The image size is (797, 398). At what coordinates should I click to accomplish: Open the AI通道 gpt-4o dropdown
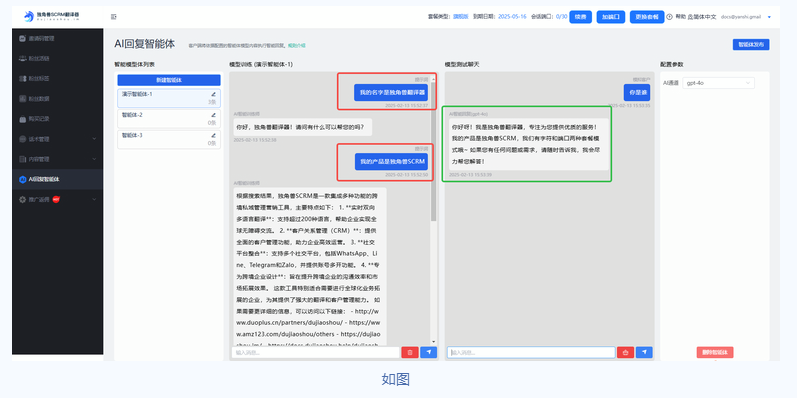[718, 83]
